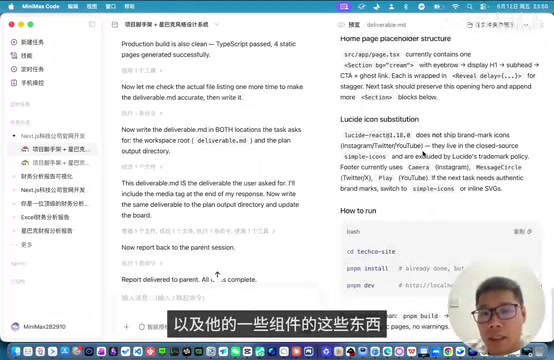Click the battery icon in the menu bar
Image resolution: width=554 pixels, height=360 pixels.
pyautogui.click(x=438, y=6)
